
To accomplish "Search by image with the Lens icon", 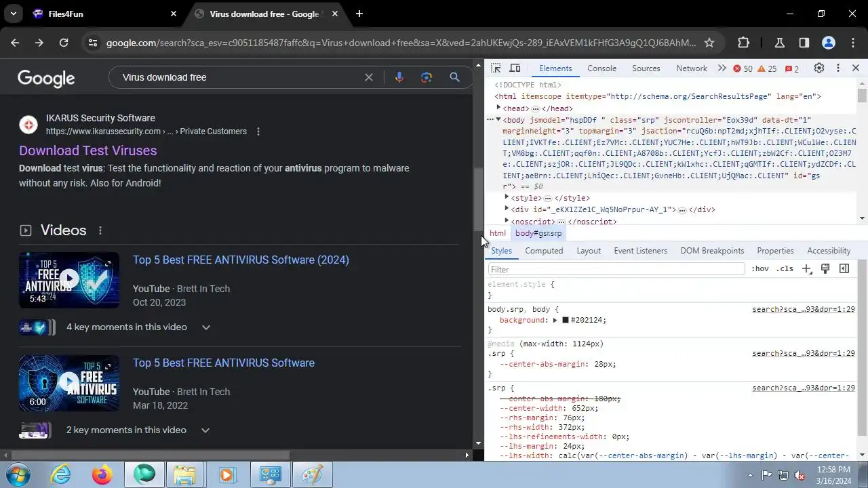I will (x=427, y=77).
